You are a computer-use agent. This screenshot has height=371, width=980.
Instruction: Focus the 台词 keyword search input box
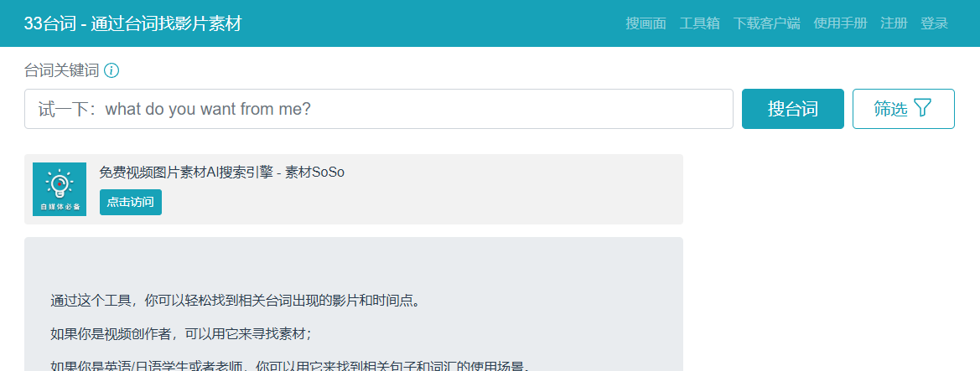pyautogui.click(x=378, y=109)
